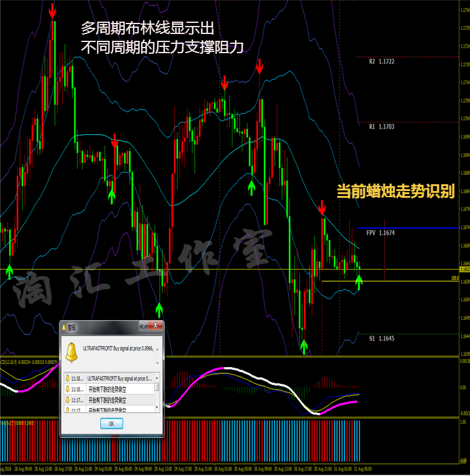Click the 29 Aug 05:00 time label
470x476 pixels.
(x=123, y=469)
